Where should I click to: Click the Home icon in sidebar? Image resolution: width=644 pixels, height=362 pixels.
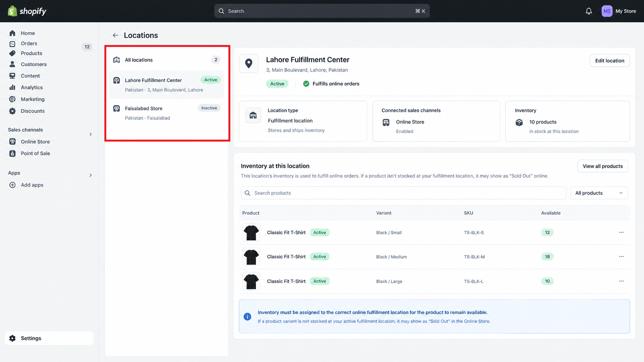12,33
